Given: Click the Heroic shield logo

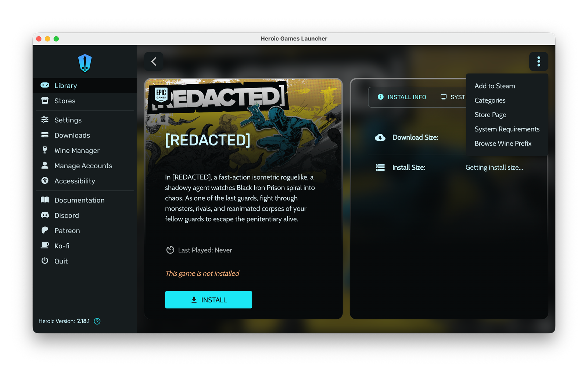Looking at the screenshot, I should [x=85, y=63].
